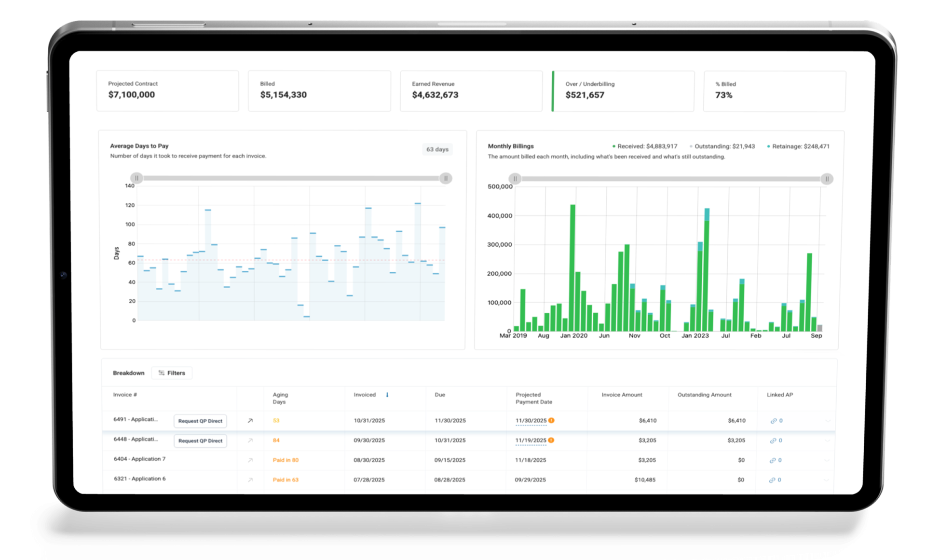
Task: Click Request QP Direct for invoice 6491
Action: (200, 421)
